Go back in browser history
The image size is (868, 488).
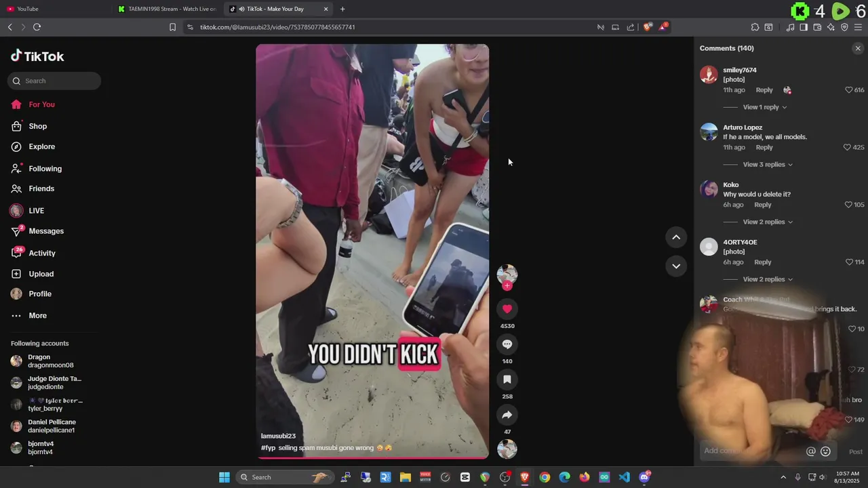[x=10, y=27]
